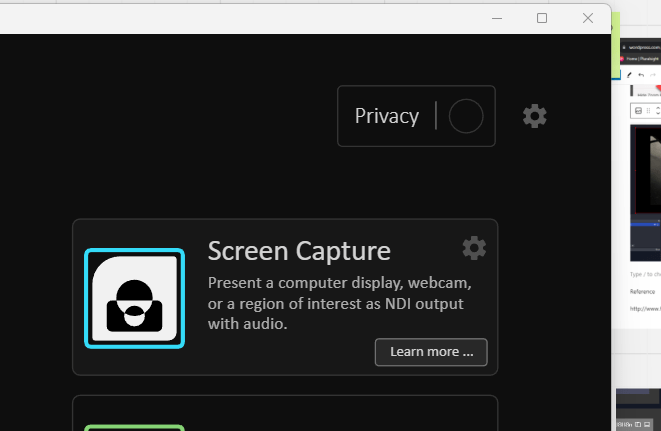Click the Learn more … button
This screenshot has width=661, height=431.
click(431, 352)
